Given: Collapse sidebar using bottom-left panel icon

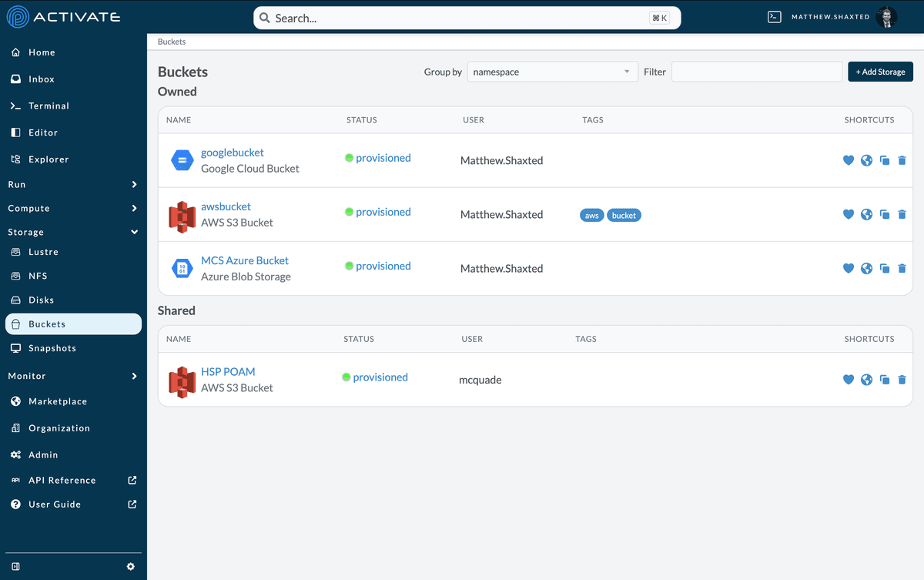Looking at the screenshot, I should pos(16,566).
